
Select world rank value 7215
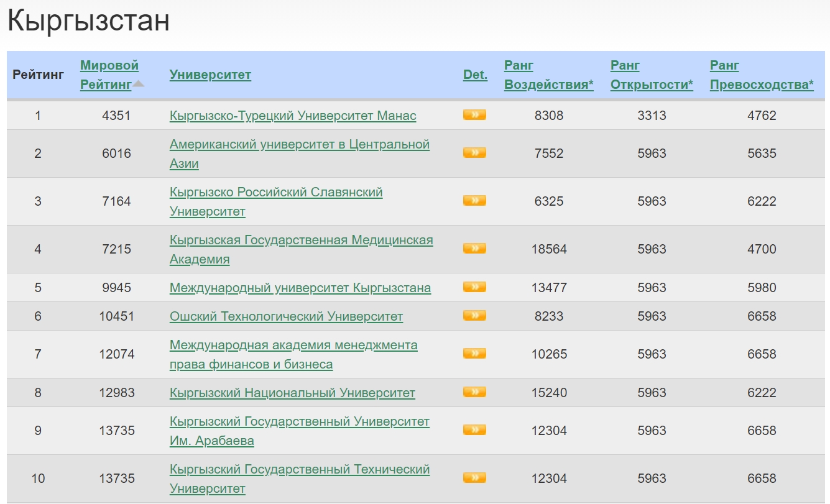tap(117, 249)
